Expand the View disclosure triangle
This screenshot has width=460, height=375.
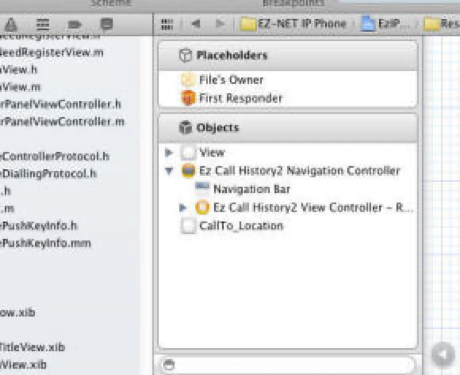pos(169,152)
